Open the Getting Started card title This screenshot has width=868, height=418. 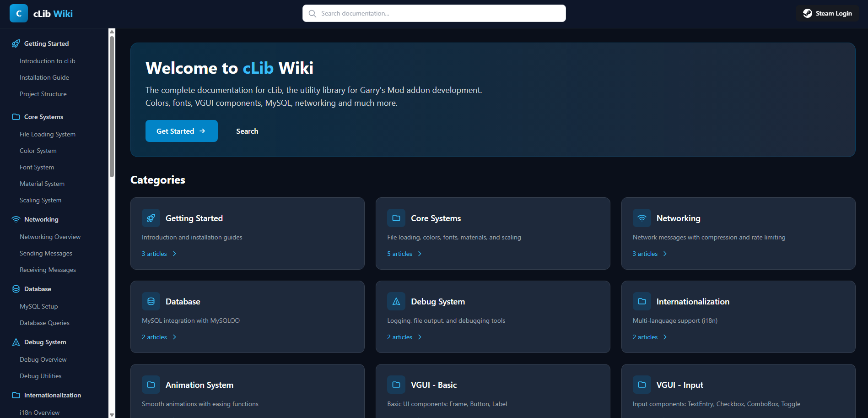point(194,218)
